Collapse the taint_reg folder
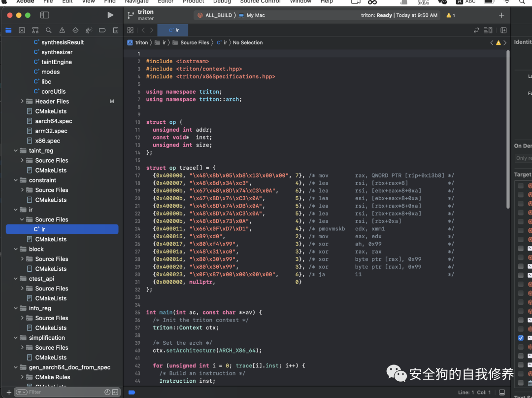532x398 pixels. point(16,151)
